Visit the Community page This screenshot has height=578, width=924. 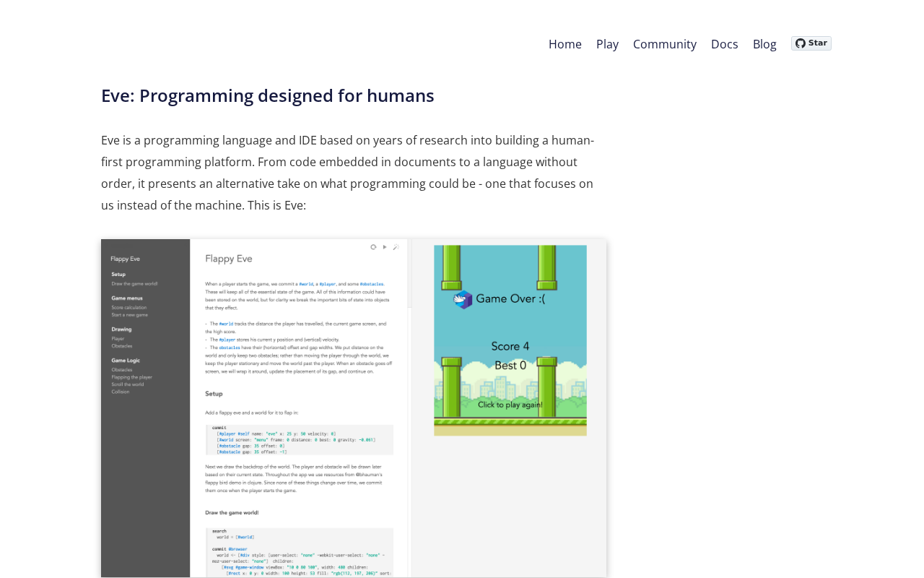click(x=665, y=44)
